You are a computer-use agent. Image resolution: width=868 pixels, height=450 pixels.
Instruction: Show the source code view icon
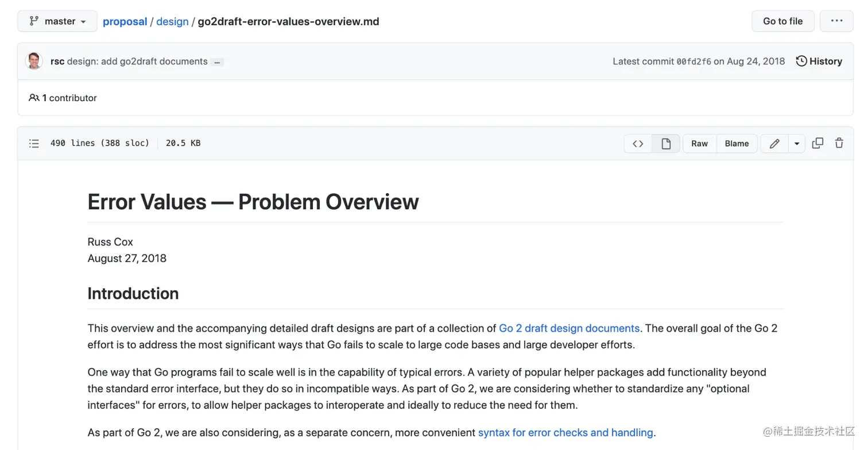pyautogui.click(x=638, y=144)
